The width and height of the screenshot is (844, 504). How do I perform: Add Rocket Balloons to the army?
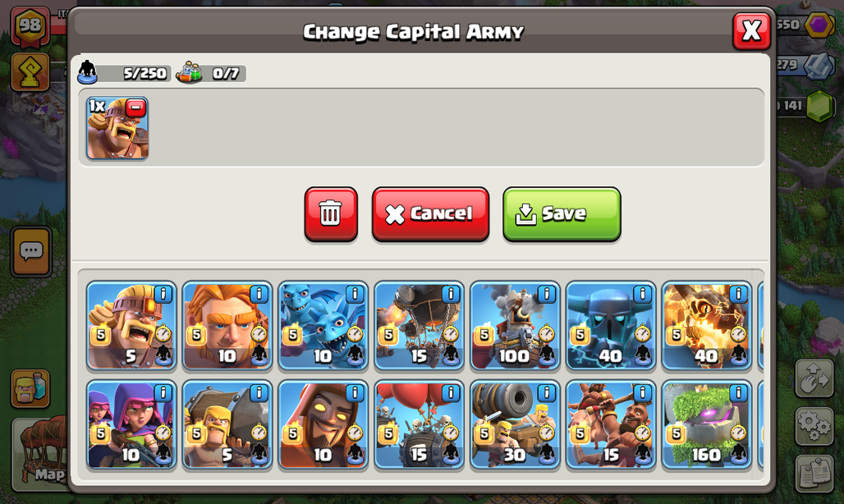(419, 325)
